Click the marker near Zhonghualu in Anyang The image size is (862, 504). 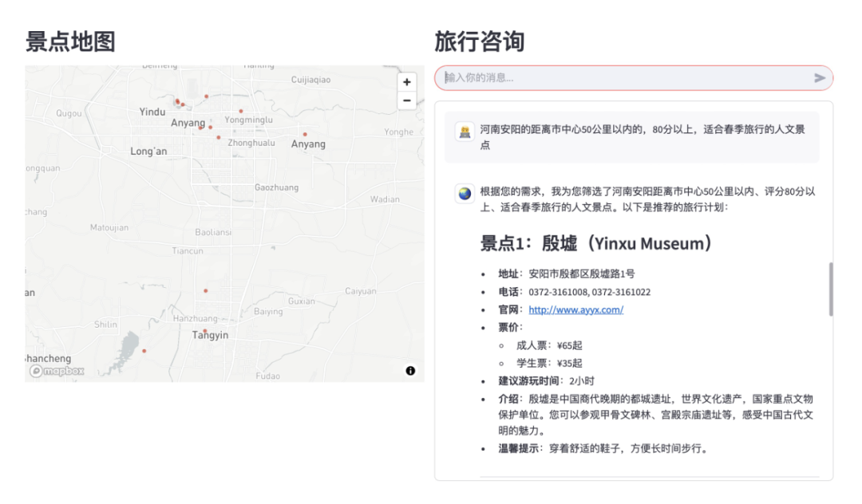pyautogui.click(x=219, y=138)
